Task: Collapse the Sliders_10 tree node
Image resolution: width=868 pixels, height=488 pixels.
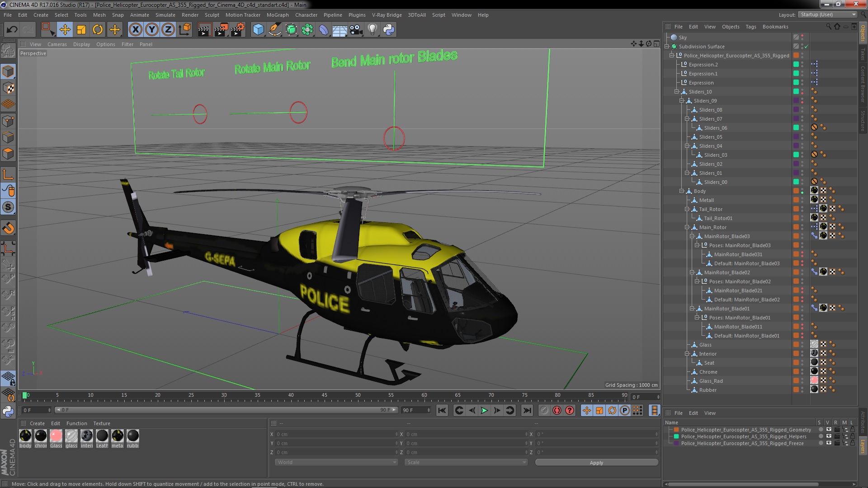Action: point(677,92)
